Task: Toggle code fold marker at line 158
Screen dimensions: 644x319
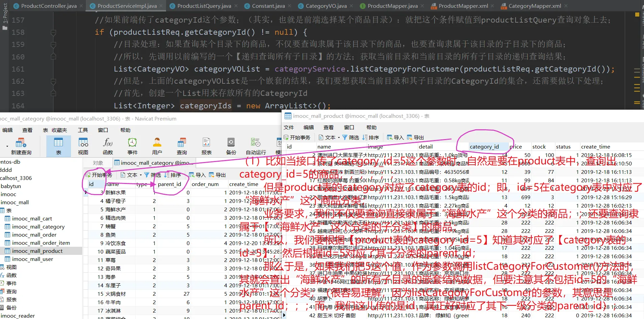Action: 53,32
